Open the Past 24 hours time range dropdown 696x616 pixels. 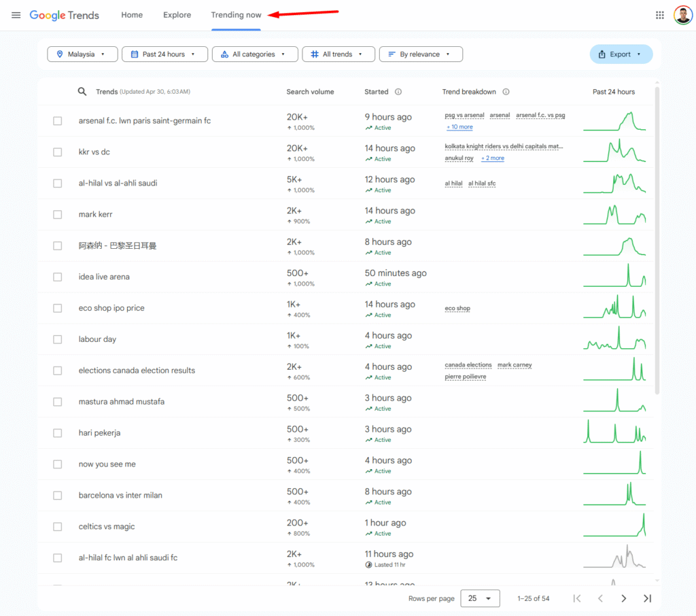164,54
